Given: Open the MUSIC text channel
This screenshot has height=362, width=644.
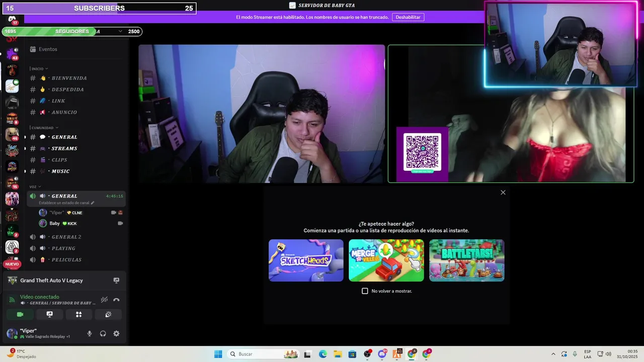Looking at the screenshot, I should pos(76,171).
